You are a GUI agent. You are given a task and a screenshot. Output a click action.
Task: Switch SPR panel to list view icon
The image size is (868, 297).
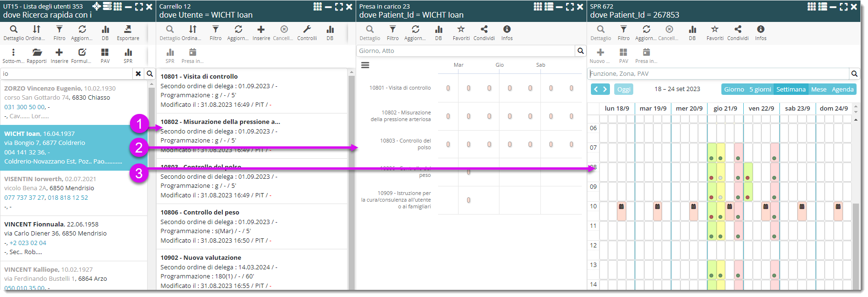coord(822,7)
